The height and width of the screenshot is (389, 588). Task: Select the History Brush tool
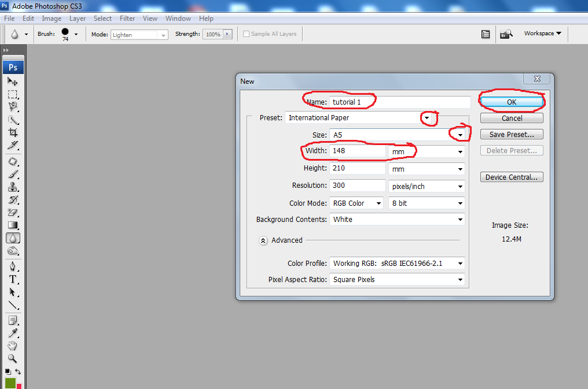click(x=13, y=199)
